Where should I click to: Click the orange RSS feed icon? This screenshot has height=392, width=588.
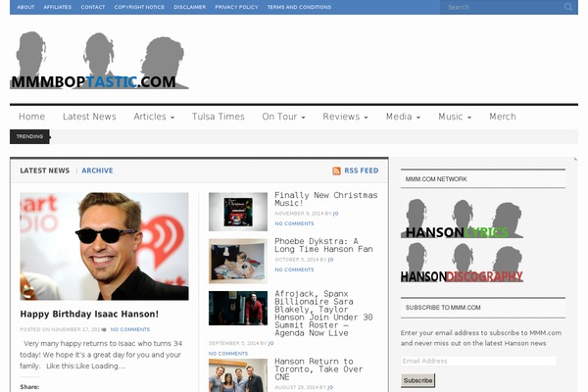336,171
